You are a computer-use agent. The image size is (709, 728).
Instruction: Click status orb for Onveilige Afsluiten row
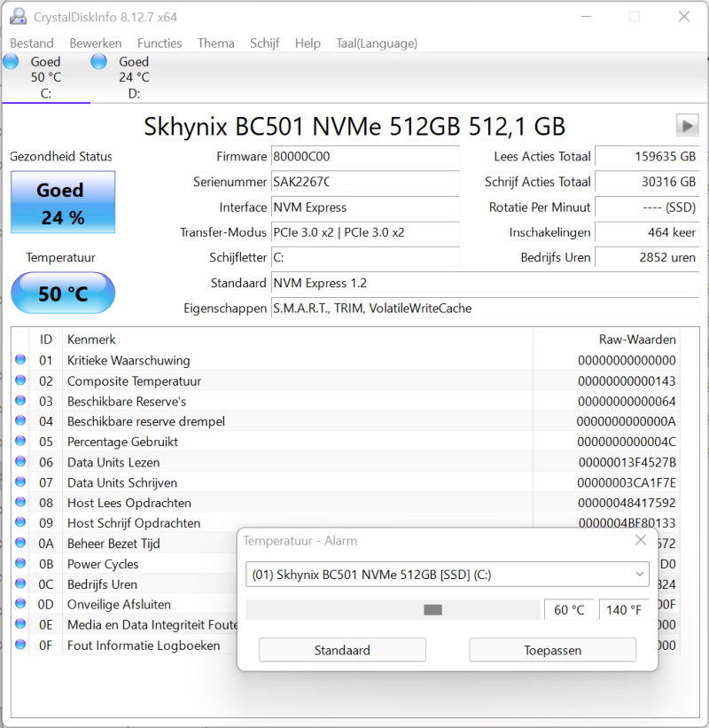point(20,603)
